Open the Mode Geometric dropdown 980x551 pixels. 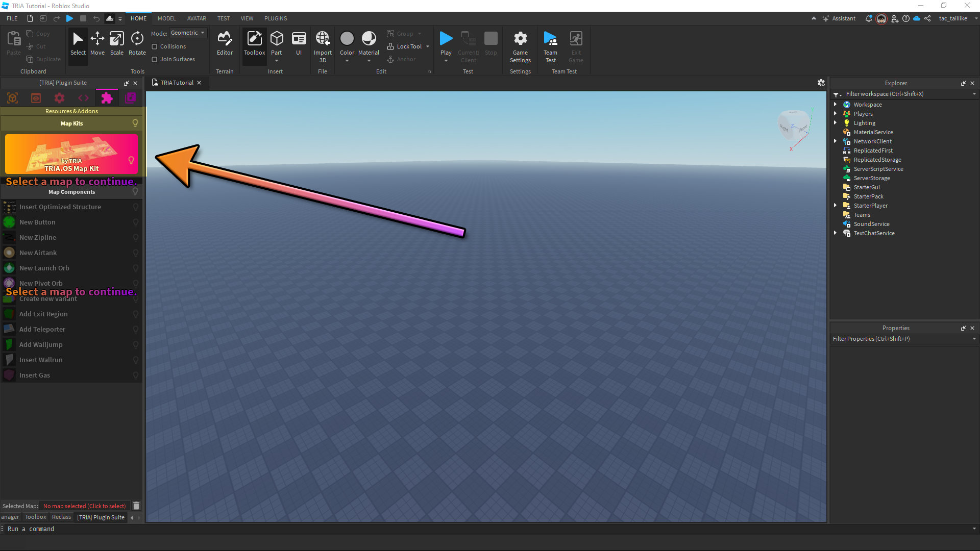click(188, 33)
